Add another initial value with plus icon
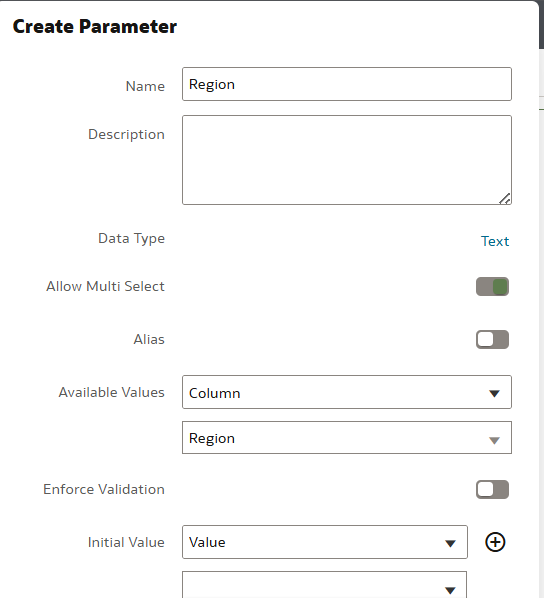544x598 pixels. 495,542
